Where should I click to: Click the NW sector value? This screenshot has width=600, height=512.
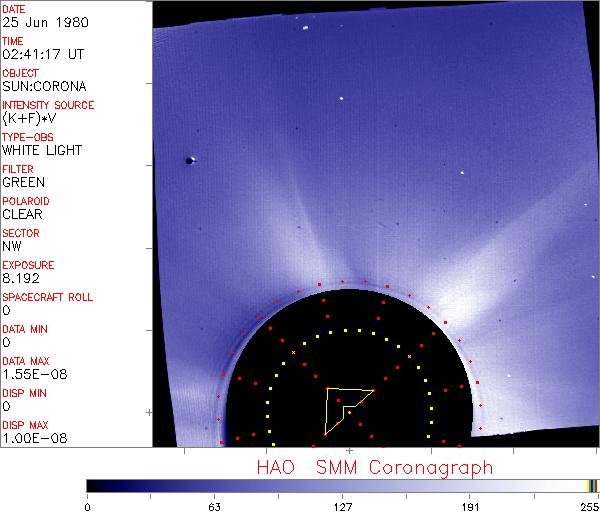pyautogui.click(x=12, y=247)
